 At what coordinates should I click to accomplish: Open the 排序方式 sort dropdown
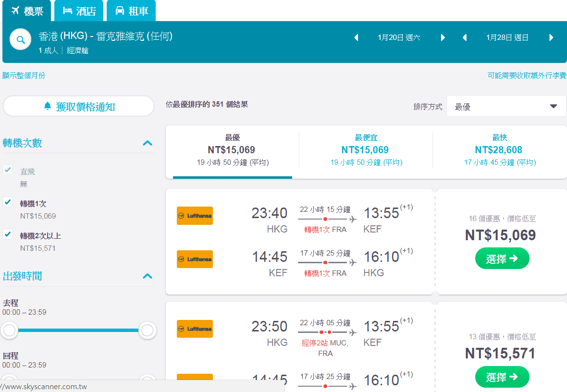coord(506,106)
